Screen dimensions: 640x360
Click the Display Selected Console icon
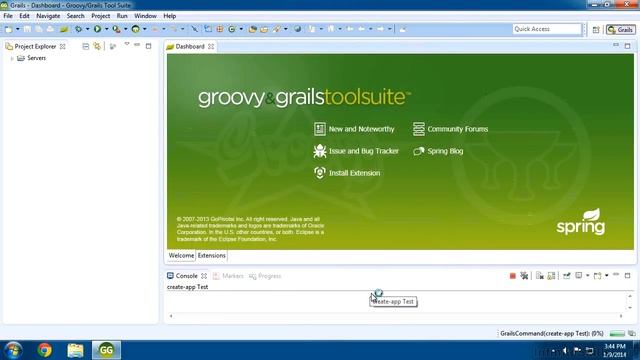(579, 276)
